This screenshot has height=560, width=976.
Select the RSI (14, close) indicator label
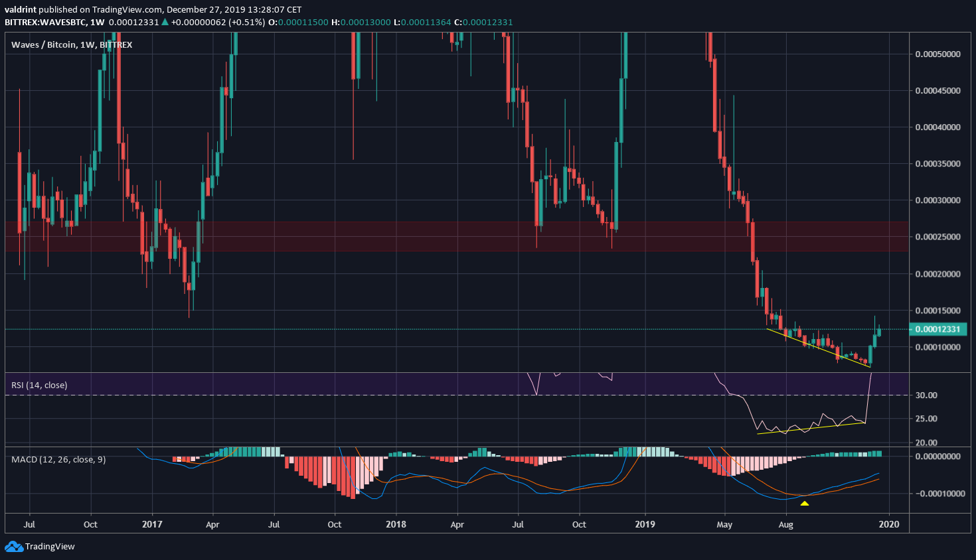(x=41, y=384)
